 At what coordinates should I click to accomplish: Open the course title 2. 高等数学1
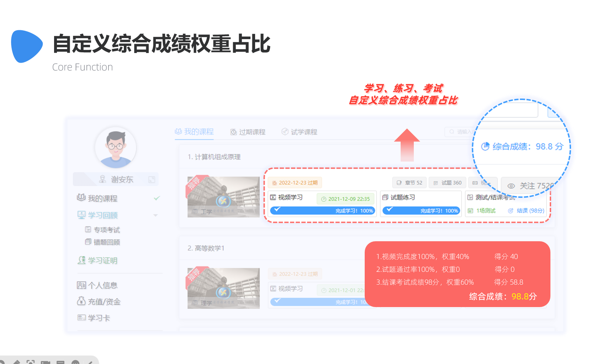click(x=206, y=248)
